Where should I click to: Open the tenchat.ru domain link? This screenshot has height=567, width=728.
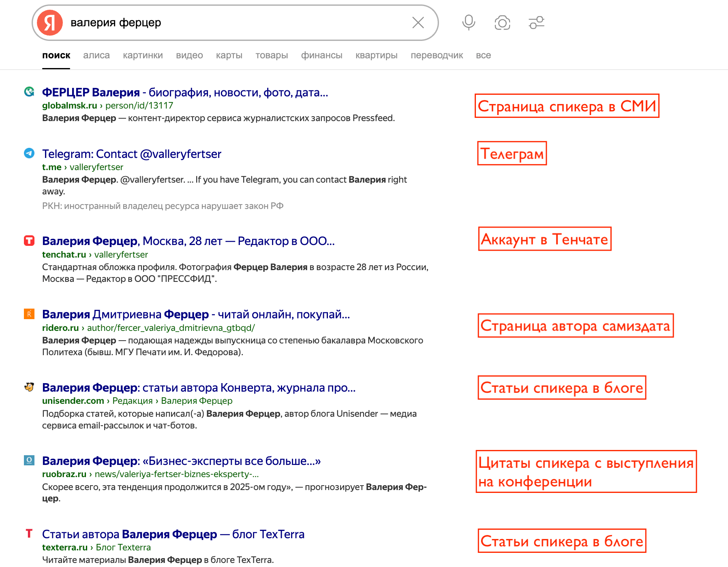(x=64, y=254)
